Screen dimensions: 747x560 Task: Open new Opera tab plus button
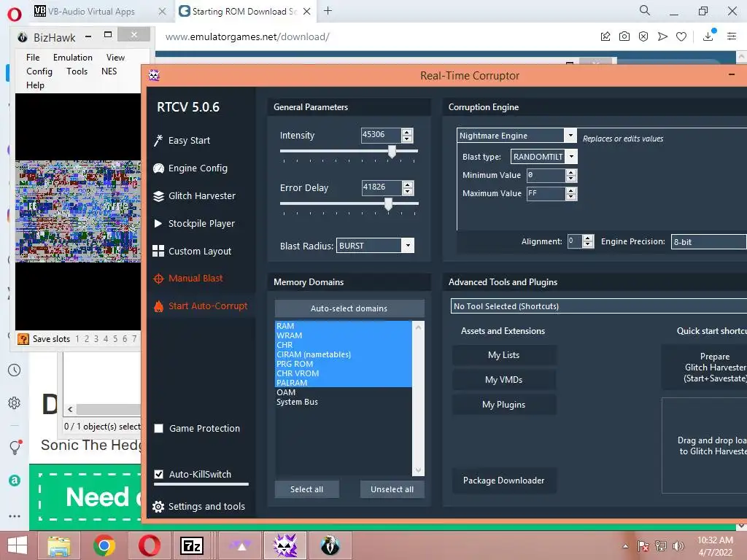pyautogui.click(x=328, y=11)
